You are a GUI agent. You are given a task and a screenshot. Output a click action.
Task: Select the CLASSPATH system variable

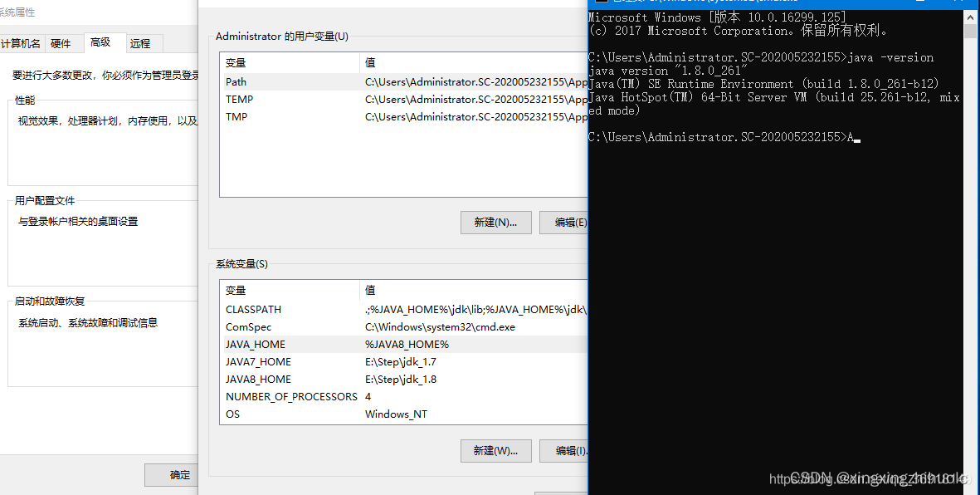point(405,310)
